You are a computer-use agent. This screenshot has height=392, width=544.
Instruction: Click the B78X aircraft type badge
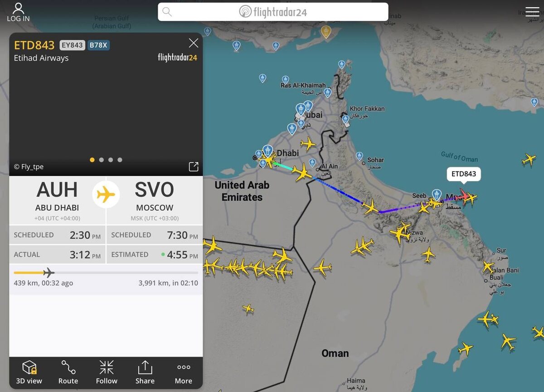pyautogui.click(x=98, y=45)
